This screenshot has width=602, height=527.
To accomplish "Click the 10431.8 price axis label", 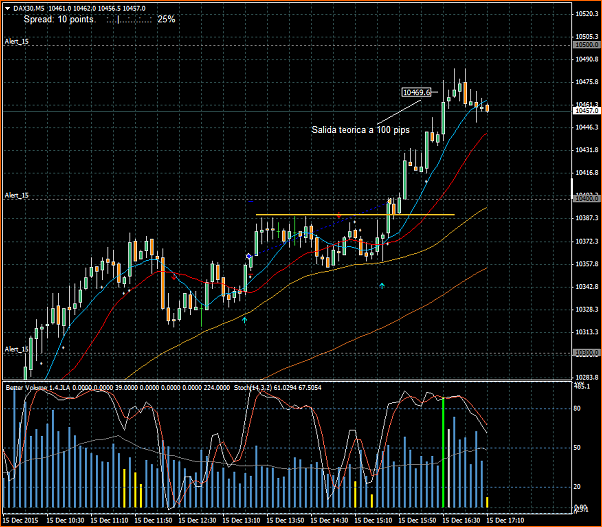I will pos(586,150).
